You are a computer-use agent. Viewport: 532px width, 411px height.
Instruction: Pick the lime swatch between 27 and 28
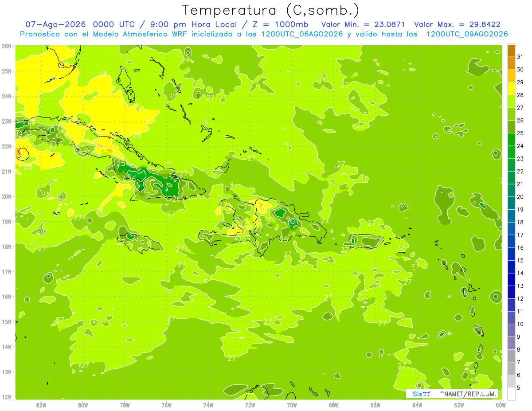pos(511,101)
